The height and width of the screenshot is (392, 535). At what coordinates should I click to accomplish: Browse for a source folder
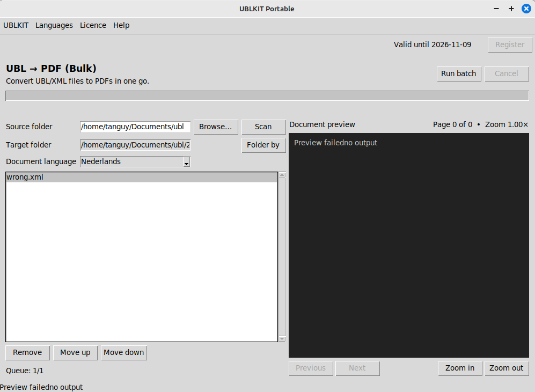point(216,127)
